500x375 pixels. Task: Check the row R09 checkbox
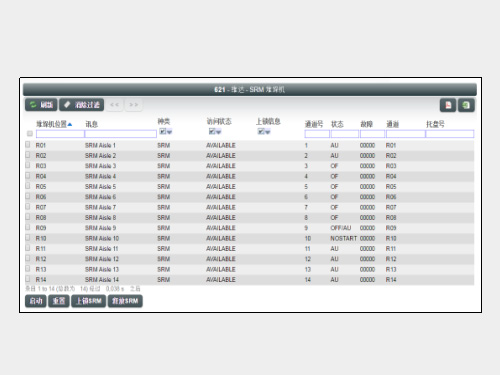[28, 227]
